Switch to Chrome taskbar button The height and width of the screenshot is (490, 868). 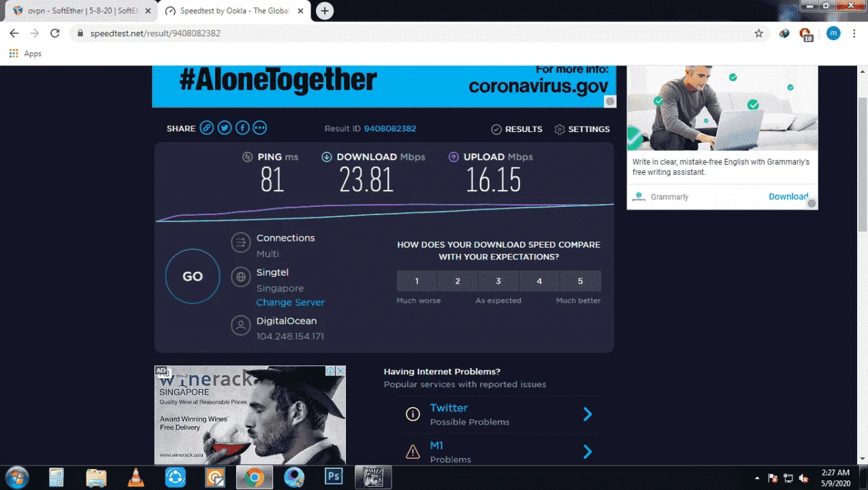[x=255, y=477]
